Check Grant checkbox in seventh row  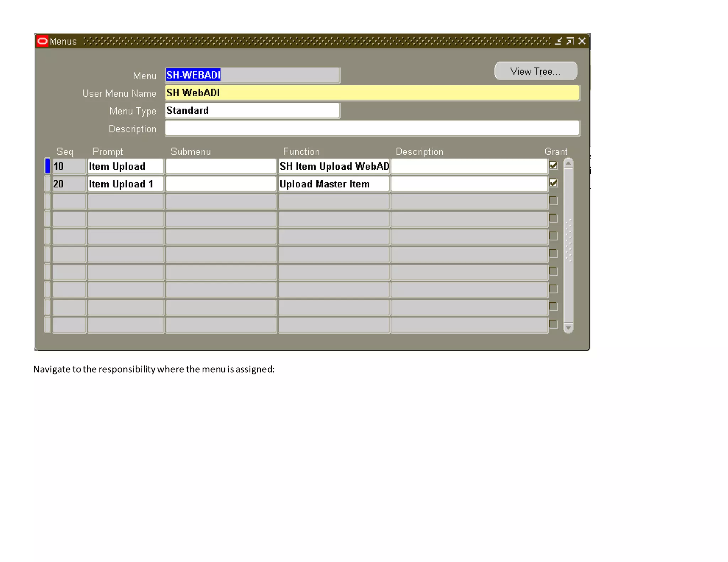(x=553, y=271)
